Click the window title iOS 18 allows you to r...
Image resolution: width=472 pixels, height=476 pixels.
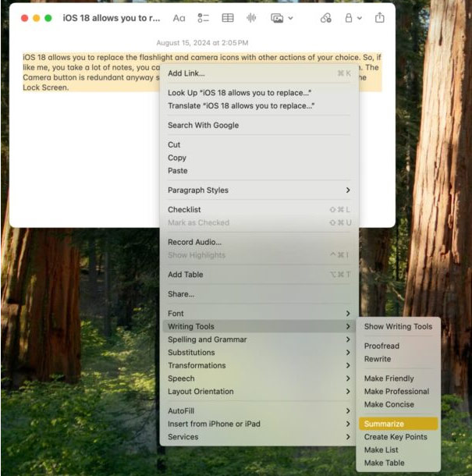[111, 18]
